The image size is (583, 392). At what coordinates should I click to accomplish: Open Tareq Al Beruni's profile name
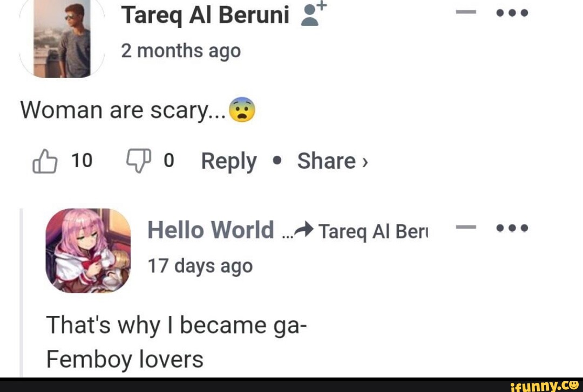(x=205, y=16)
